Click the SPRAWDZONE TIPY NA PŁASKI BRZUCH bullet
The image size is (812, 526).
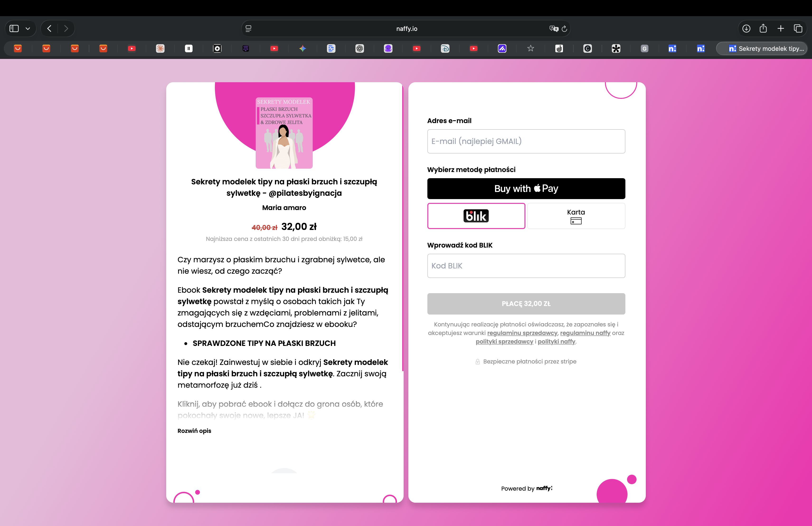tap(264, 343)
